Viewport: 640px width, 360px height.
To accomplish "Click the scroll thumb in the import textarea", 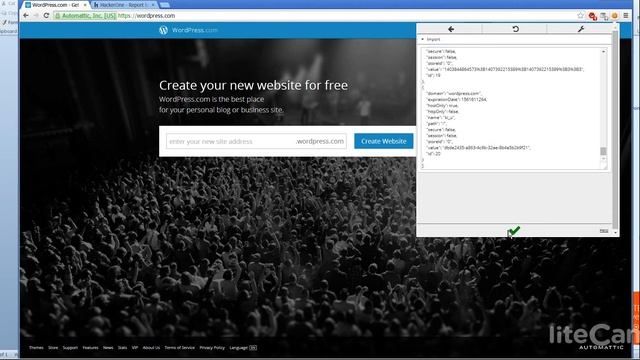I will (x=603, y=151).
